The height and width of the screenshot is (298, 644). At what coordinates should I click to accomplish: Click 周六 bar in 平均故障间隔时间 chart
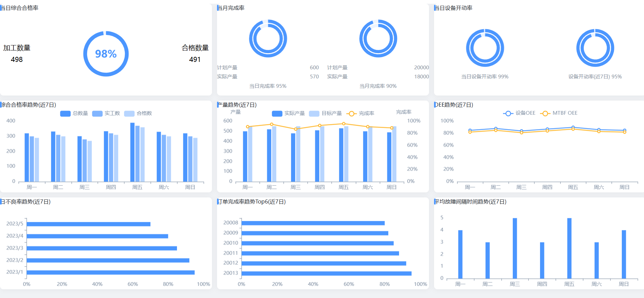(597, 260)
